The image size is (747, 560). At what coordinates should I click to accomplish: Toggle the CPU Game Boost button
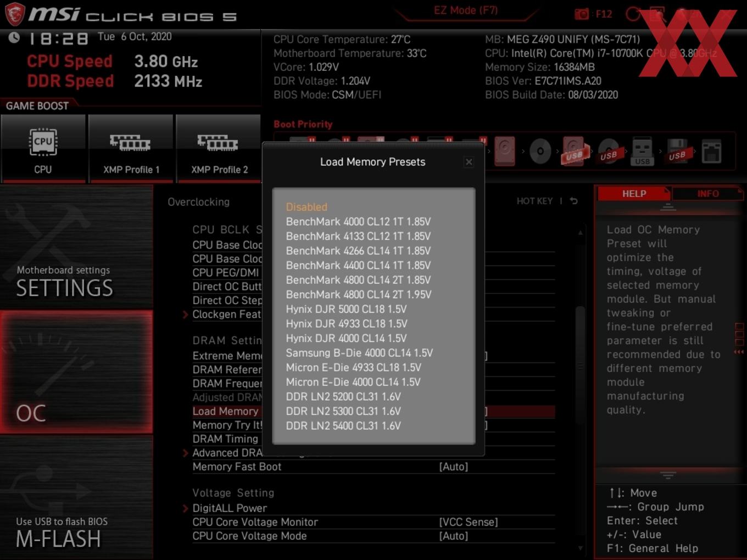click(x=43, y=148)
